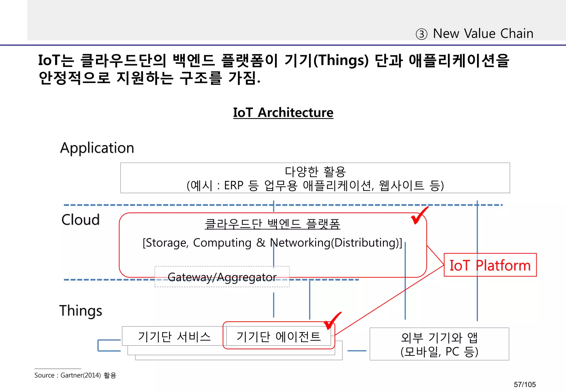Click the '③ New Value Chain' header text
566x392 pixels.
[x=475, y=34]
